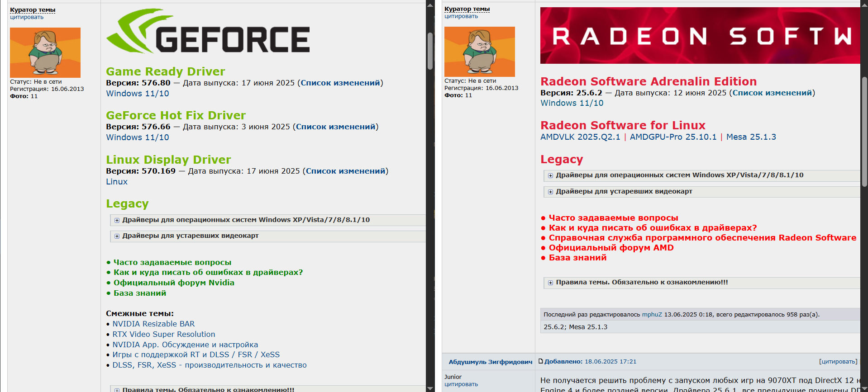Expand 'Драйверы для устаревших видеокарт' in GeForce Legacy
868x392 pixels.
[x=117, y=236]
